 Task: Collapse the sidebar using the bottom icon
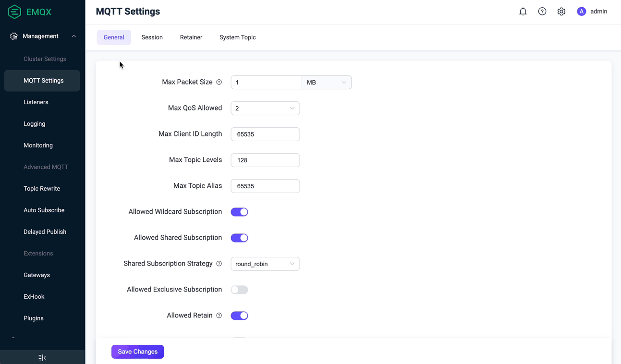point(42,357)
